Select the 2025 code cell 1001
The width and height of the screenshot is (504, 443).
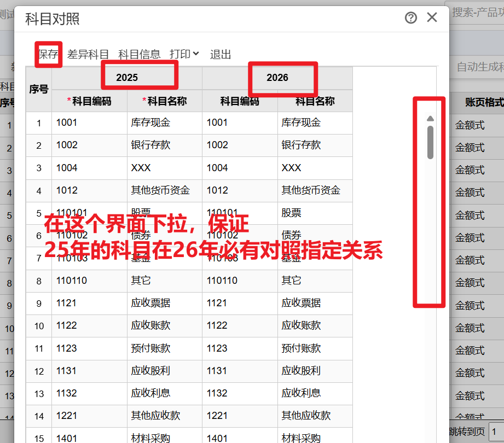point(89,123)
